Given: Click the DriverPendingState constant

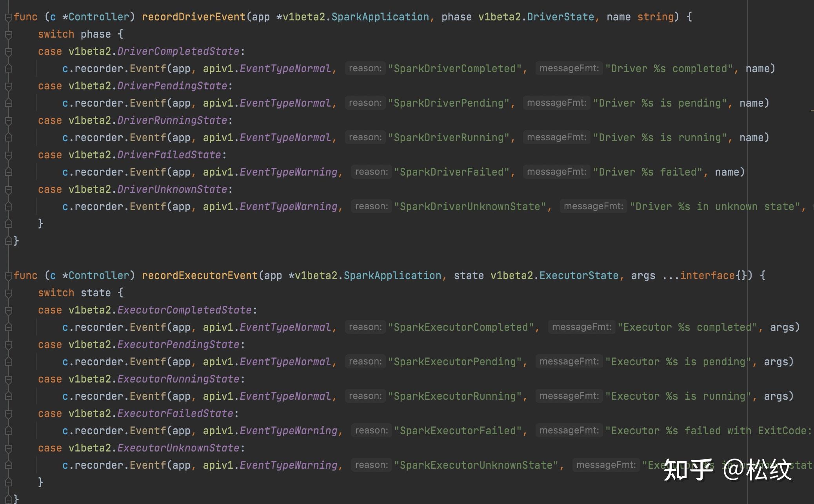Looking at the screenshot, I should [172, 86].
